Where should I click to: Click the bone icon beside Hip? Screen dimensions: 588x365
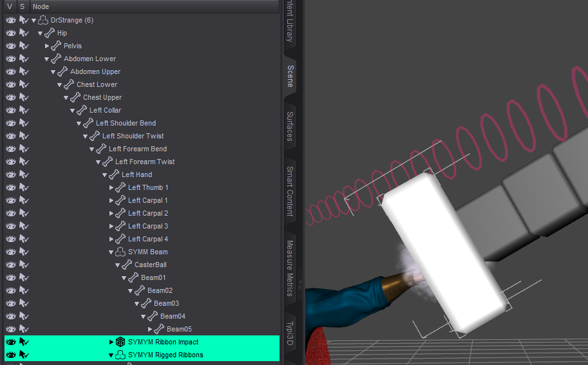[x=50, y=33]
